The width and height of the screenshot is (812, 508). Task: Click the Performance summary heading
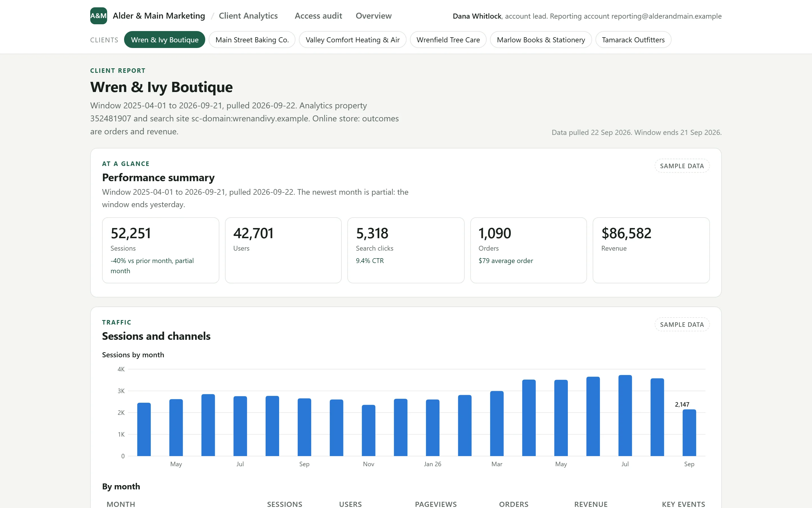[158, 178]
